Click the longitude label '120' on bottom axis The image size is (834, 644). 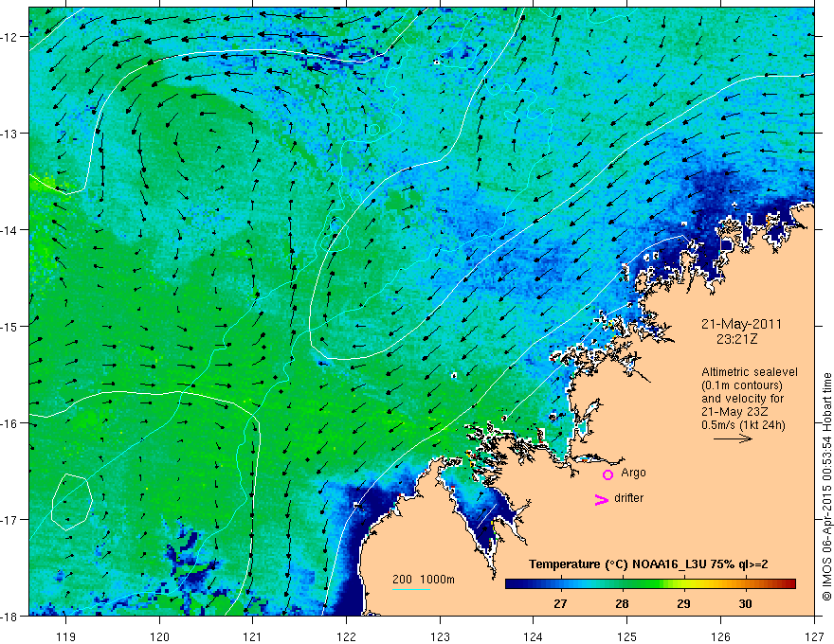point(159,637)
